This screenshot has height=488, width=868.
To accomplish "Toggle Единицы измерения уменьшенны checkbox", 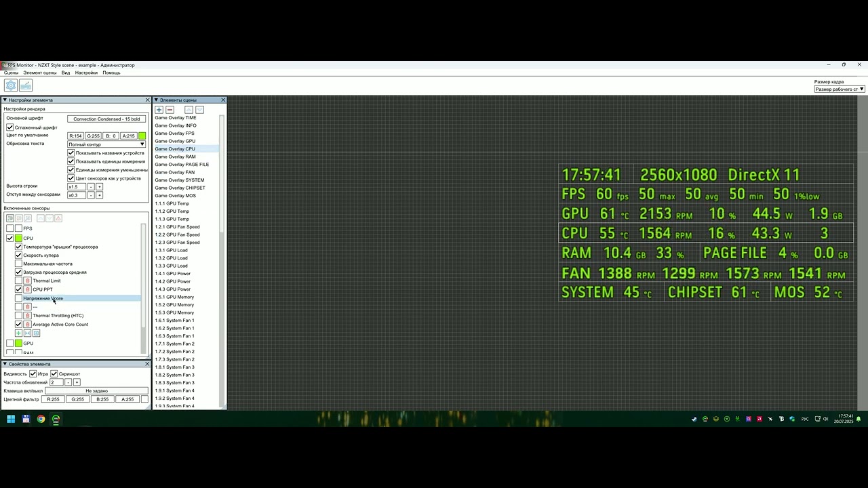I will click(x=71, y=170).
